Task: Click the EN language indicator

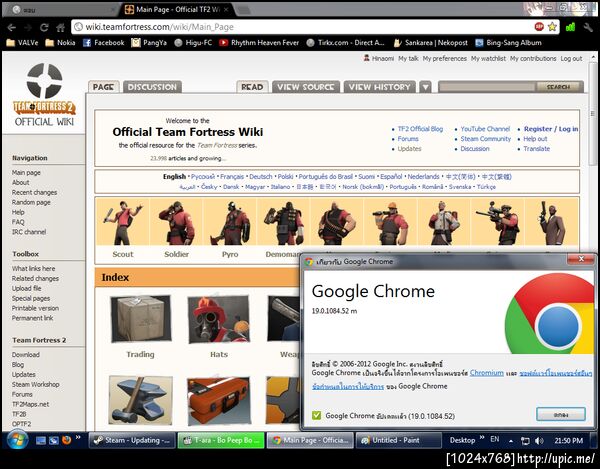Action: point(495,440)
